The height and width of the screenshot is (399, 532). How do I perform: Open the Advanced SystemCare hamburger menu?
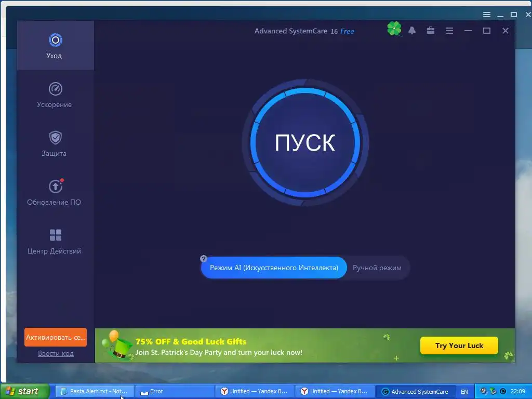[449, 31]
